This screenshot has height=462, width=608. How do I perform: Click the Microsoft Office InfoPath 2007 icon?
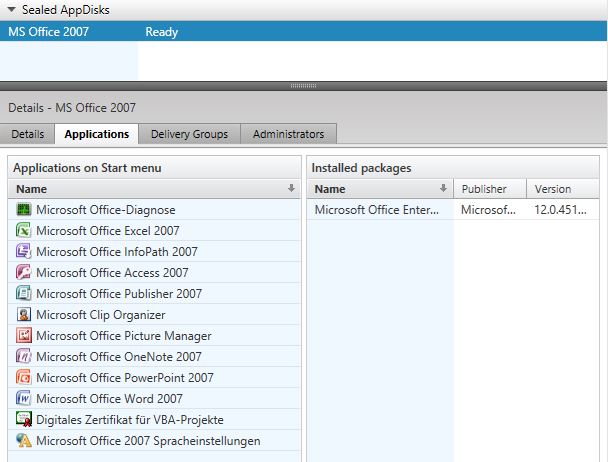point(24,252)
